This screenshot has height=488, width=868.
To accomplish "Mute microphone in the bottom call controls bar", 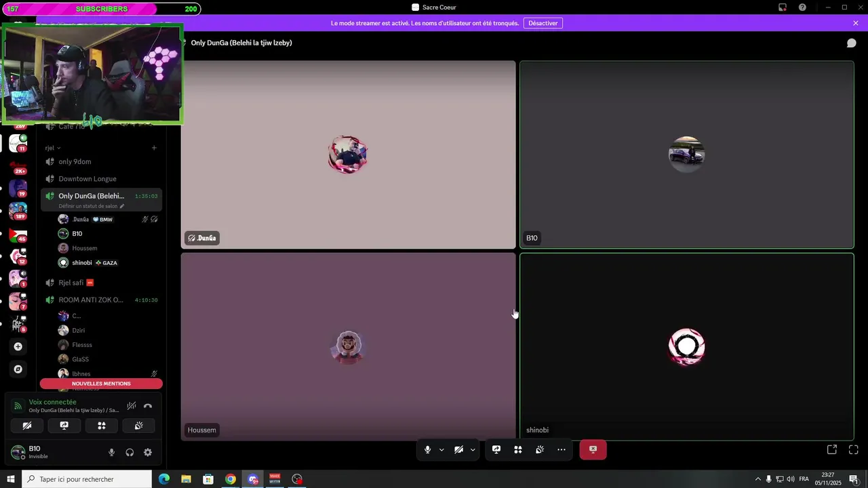I will pyautogui.click(x=427, y=449).
